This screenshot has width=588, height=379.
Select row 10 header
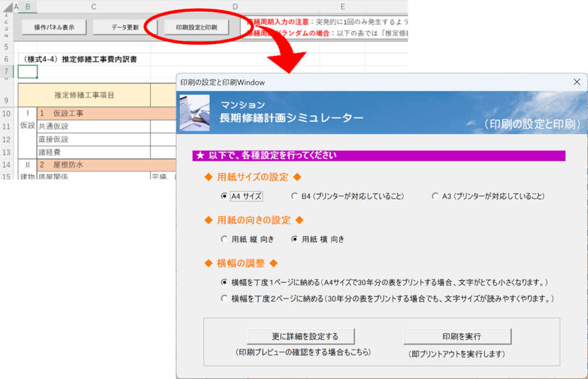tap(6, 113)
